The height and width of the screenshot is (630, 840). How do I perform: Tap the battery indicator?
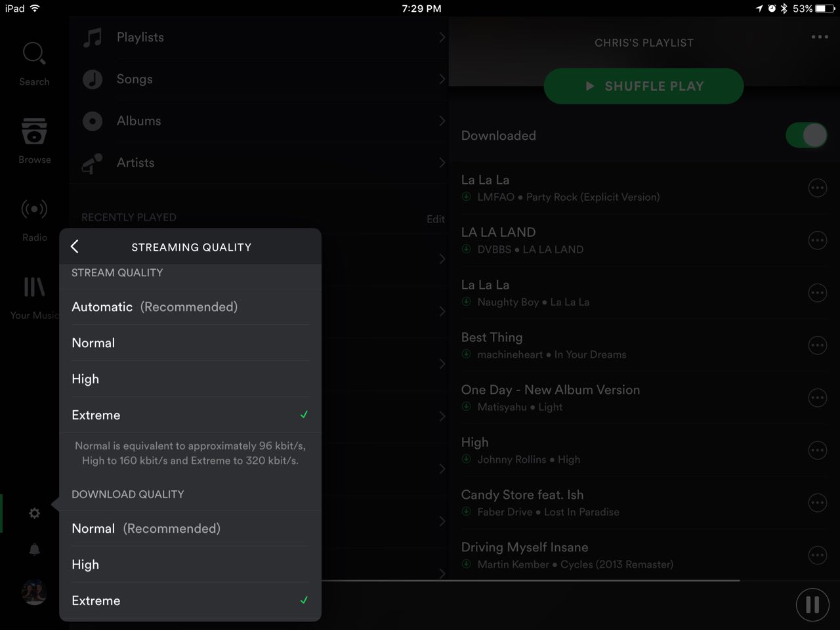pyautogui.click(x=825, y=9)
